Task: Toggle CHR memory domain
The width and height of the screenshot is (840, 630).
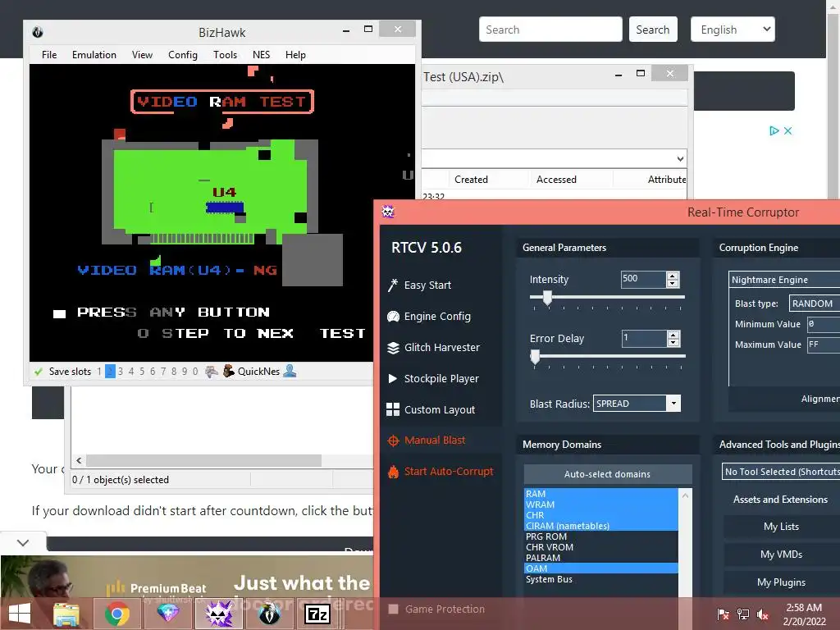Action: point(600,515)
